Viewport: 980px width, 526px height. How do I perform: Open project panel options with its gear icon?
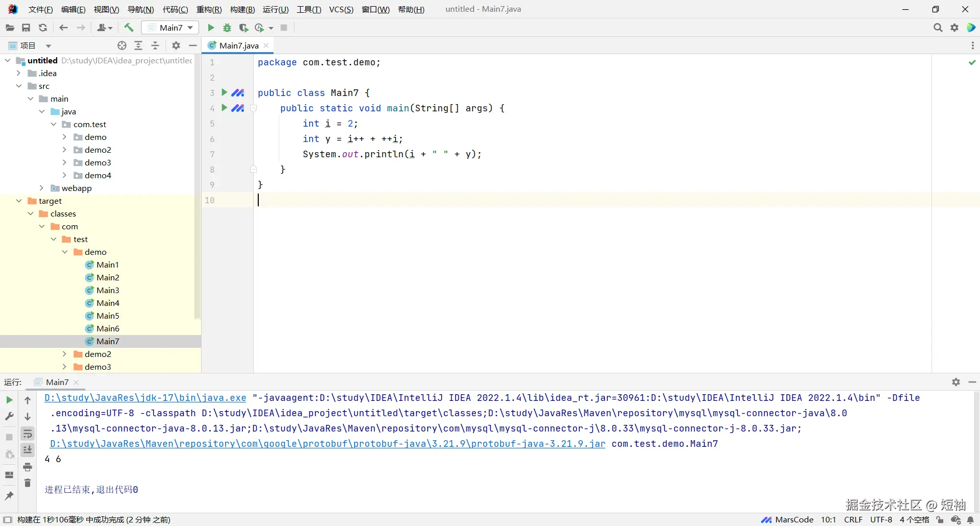[x=176, y=45]
